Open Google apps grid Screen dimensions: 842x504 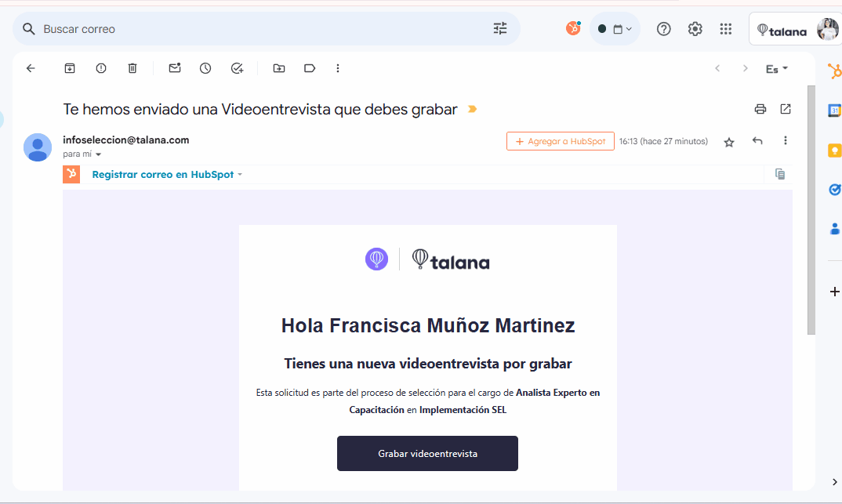[725, 29]
